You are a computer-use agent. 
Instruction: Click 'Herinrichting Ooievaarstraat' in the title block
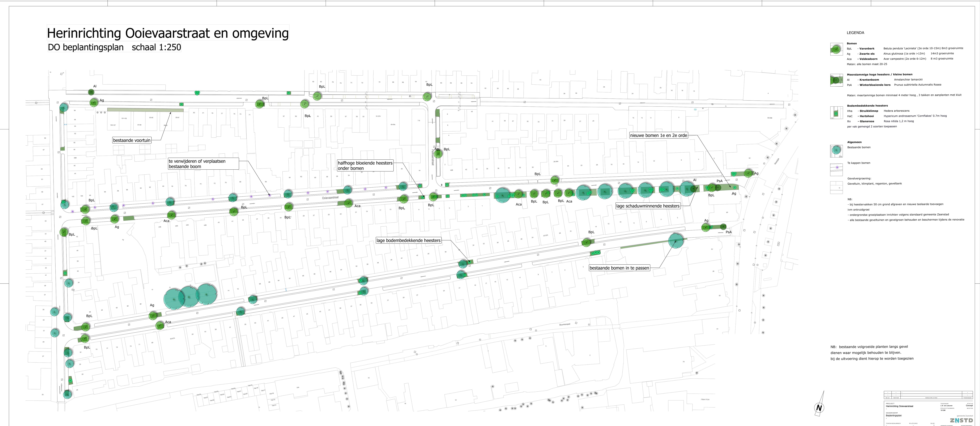(x=900, y=406)
